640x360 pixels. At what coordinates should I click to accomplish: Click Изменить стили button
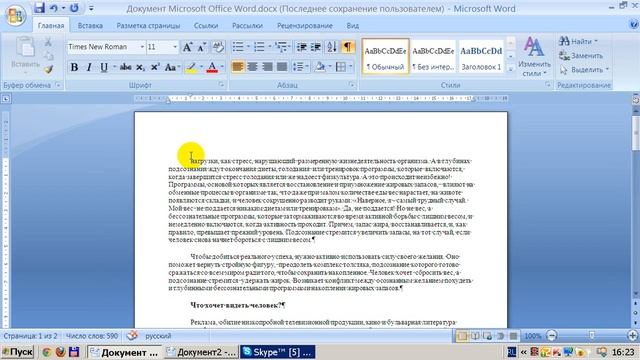pyautogui.click(x=534, y=56)
